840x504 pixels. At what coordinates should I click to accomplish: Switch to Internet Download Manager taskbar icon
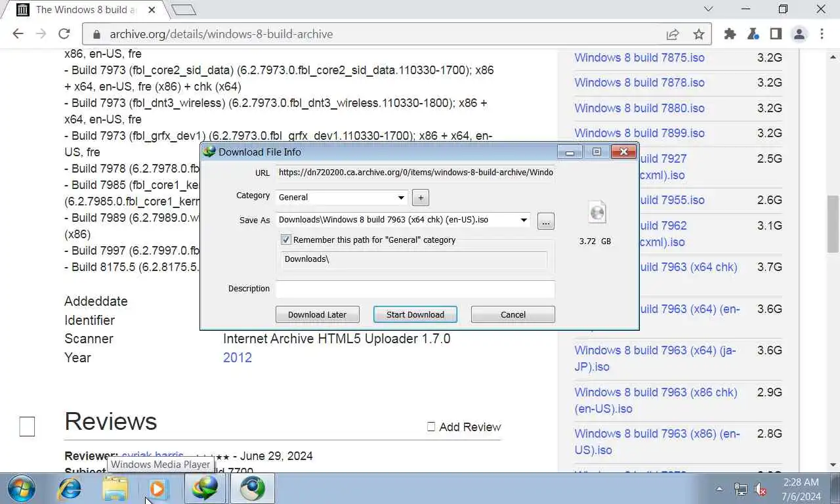(205, 489)
